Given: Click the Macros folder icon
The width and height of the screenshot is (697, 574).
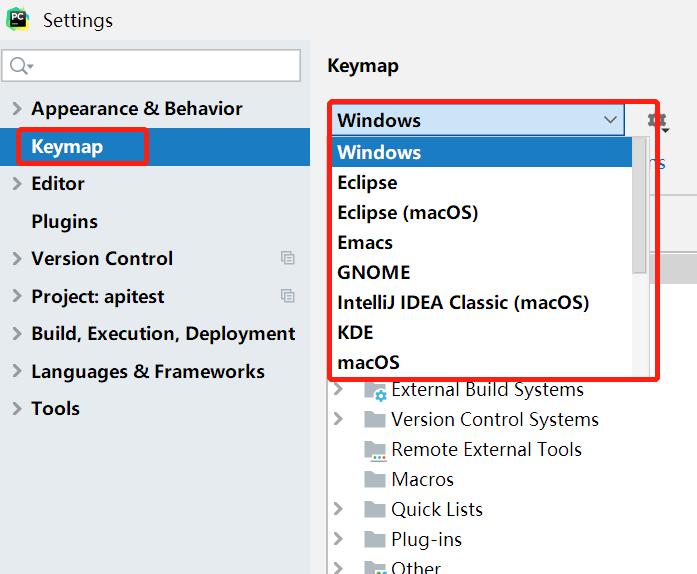Looking at the screenshot, I should (x=375, y=480).
